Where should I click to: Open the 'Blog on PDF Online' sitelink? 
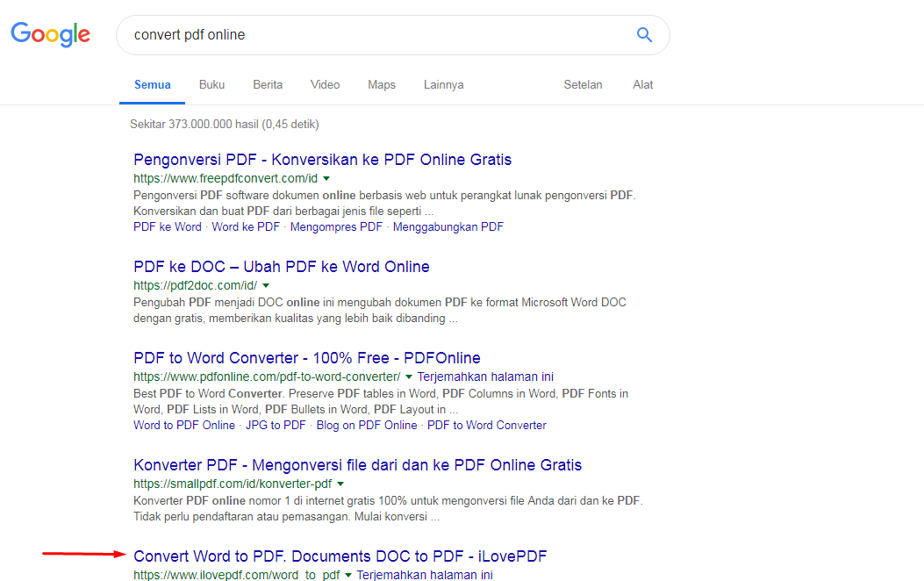pos(367,426)
